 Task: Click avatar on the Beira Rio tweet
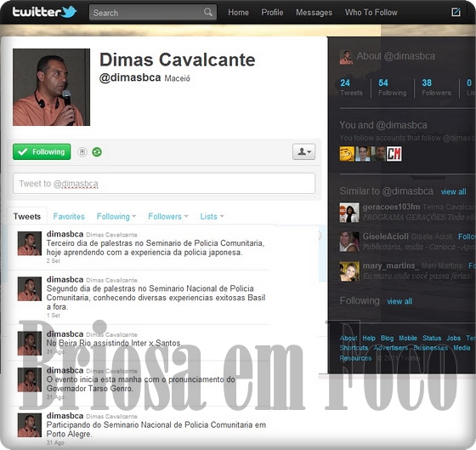pos(30,344)
